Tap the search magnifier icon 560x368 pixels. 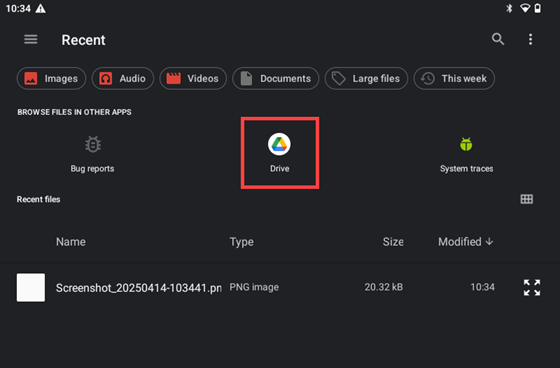click(498, 39)
